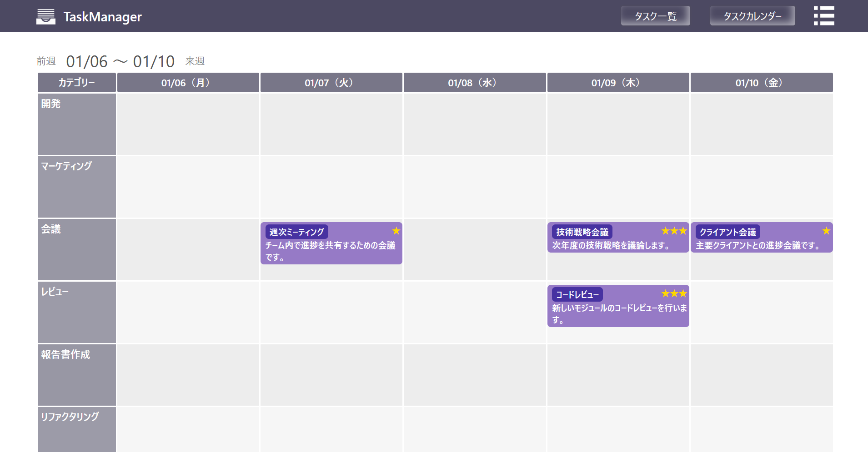Click the three stars on コードレビュー card
Screen dimensions: 868x452
(x=674, y=293)
